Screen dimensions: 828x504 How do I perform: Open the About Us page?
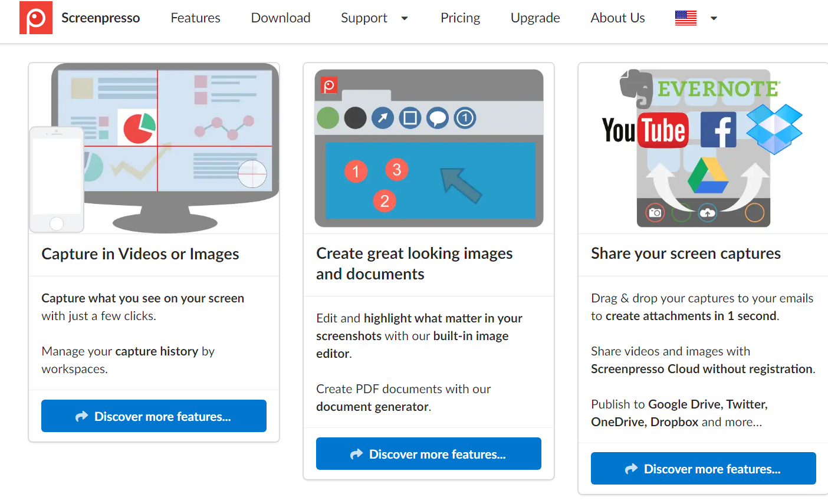click(x=618, y=18)
